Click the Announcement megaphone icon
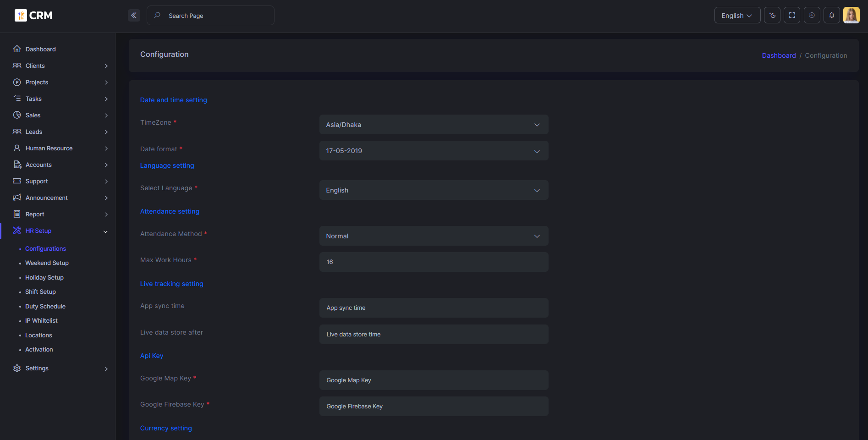The width and height of the screenshot is (868, 440). pyautogui.click(x=17, y=198)
